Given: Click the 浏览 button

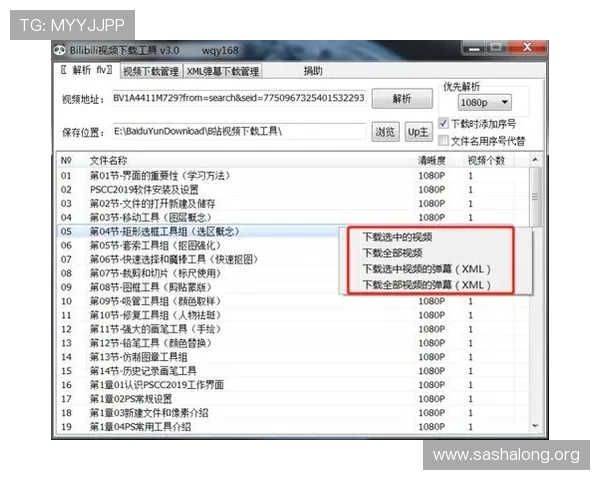Looking at the screenshot, I should click(x=385, y=132).
